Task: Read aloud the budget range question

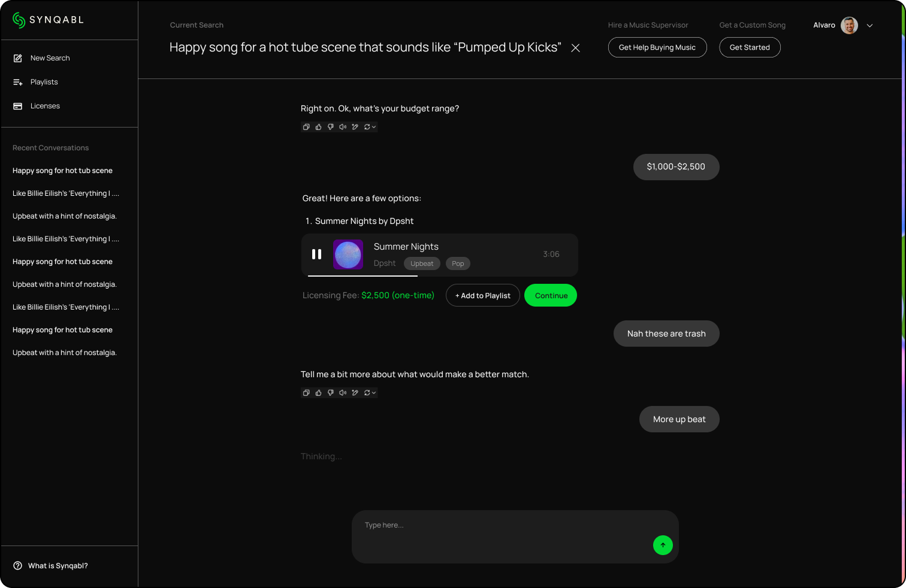Action: coord(343,127)
